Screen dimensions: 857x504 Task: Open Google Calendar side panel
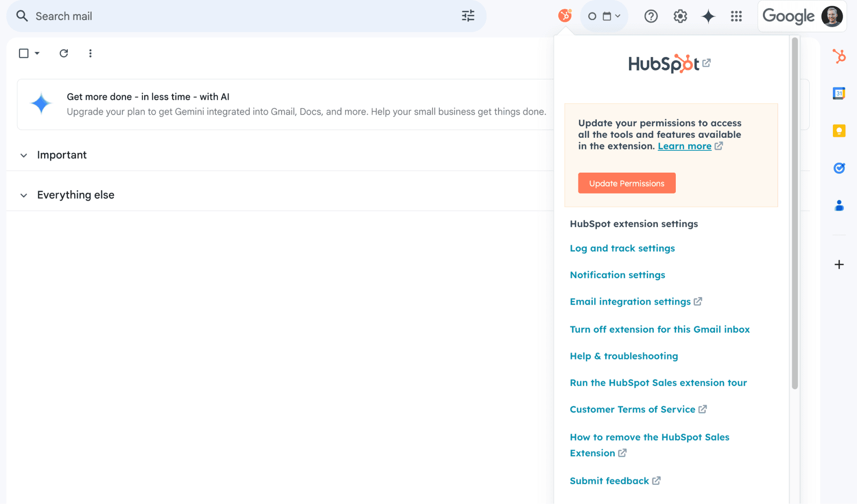pyautogui.click(x=839, y=94)
